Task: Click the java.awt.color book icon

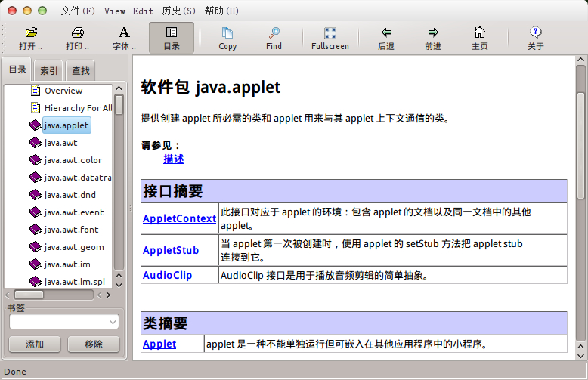Action: pos(36,160)
